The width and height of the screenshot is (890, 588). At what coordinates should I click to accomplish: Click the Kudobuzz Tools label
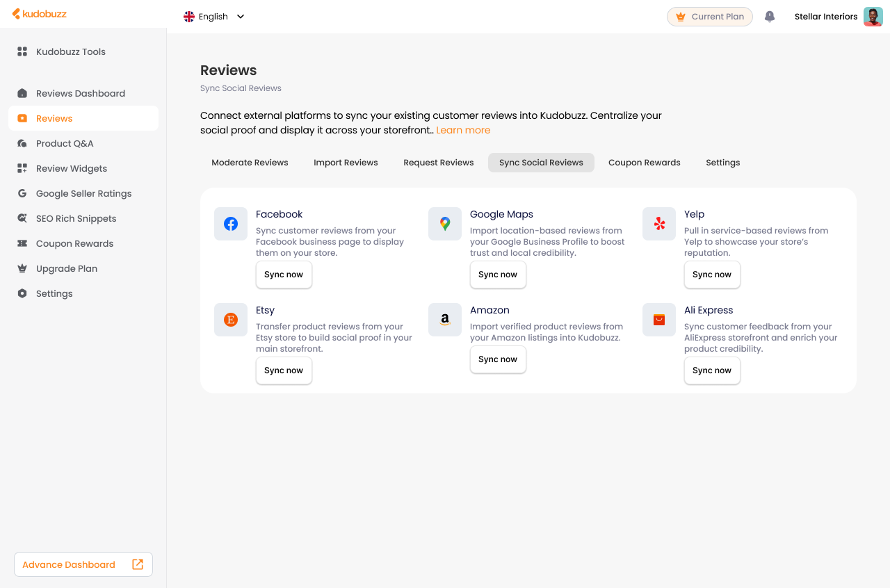click(x=71, y=51)
